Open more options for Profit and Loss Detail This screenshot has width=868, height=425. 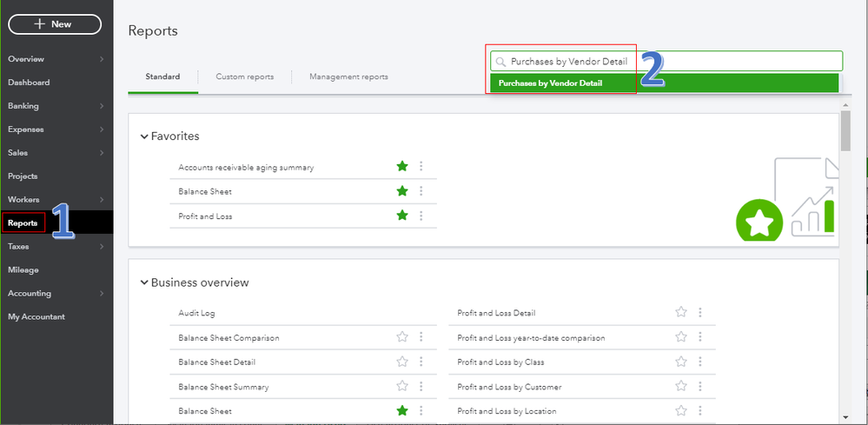coord(700,313)
